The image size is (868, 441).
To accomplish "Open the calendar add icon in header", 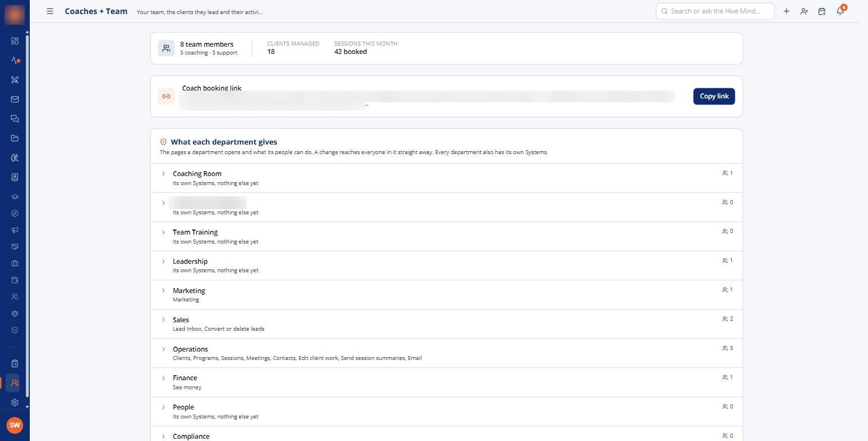I will (822, 11).
